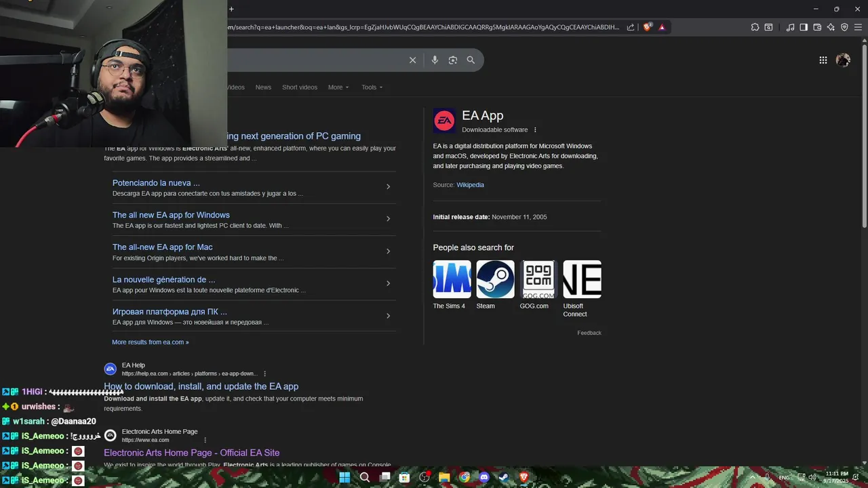Image resolution: width=868 pixels, height=488 pixels.
Task: Switch to the News search tab
Action: pyautogui.click(x=263, y=87)
